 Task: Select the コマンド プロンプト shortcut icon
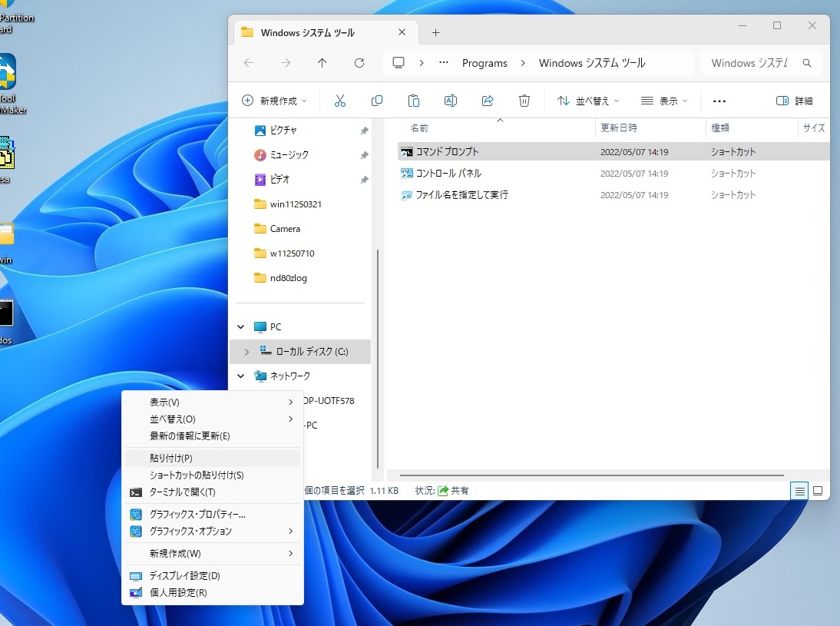(x=407, y=151)
